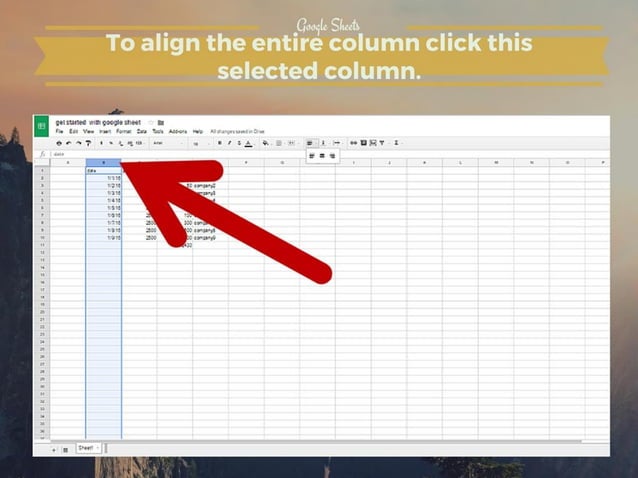Open the text color picker
Viewport: 638px width, 478px height.
249,143
